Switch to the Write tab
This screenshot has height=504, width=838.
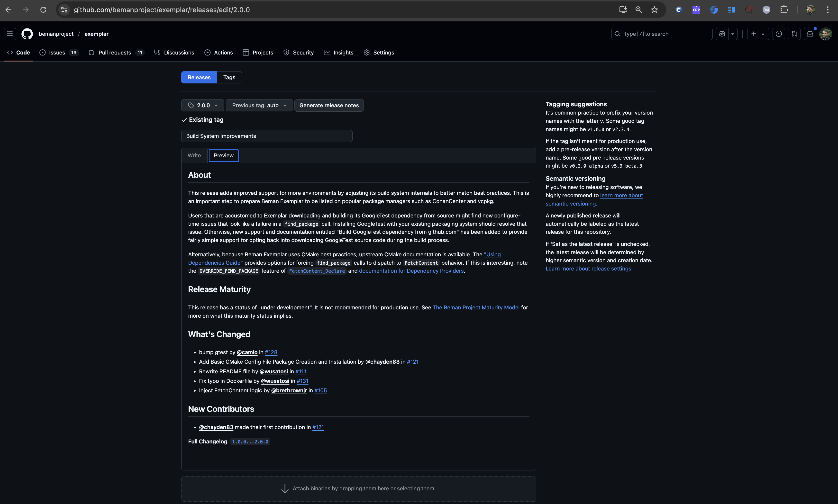[194, 155]
